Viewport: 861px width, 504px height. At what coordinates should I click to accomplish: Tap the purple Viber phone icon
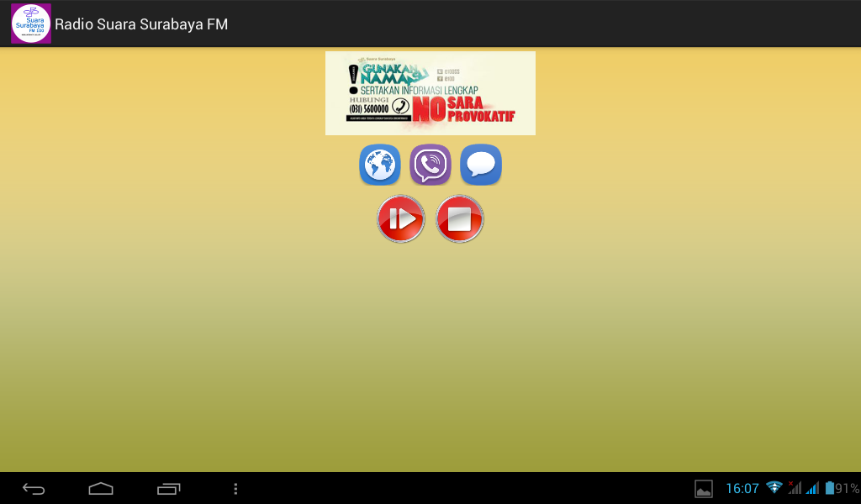[430, 165]
